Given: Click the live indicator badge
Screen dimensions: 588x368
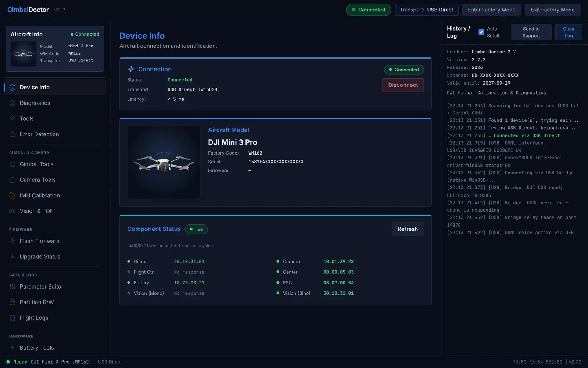Looking at the screenshot, I should coord(196,229).
